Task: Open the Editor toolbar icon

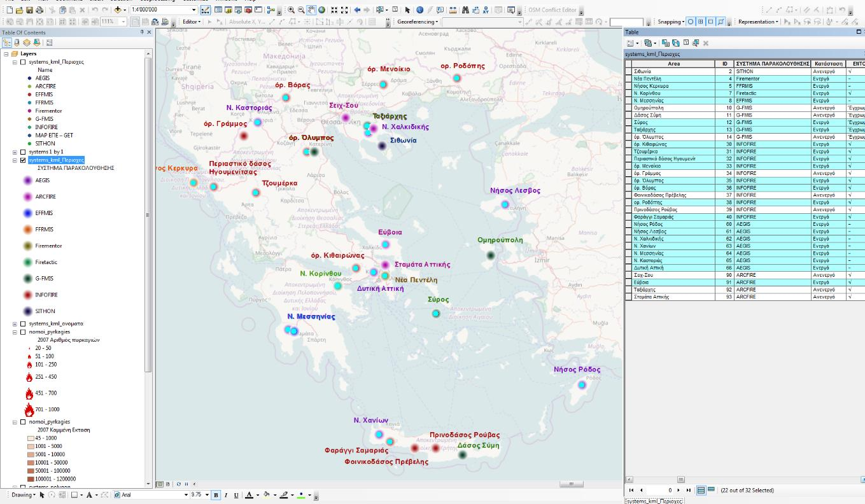Action: pyautogui.click(x=204, y=10)
